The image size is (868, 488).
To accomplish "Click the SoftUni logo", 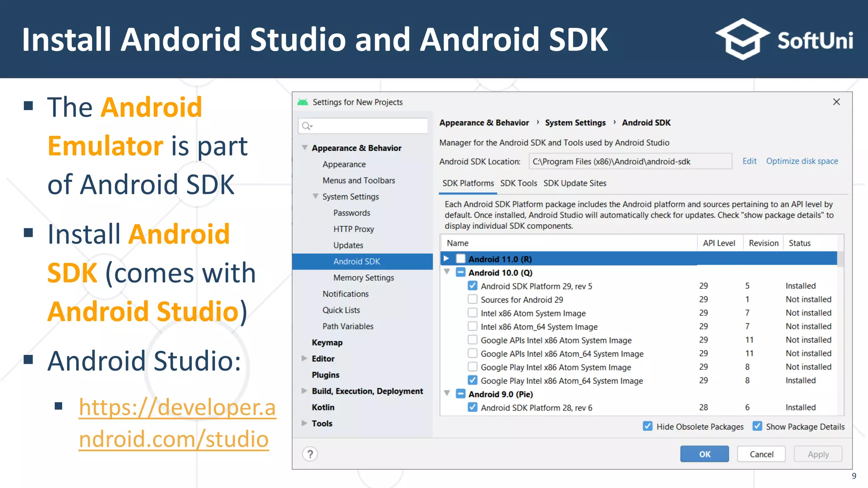I will click(785, 39).
